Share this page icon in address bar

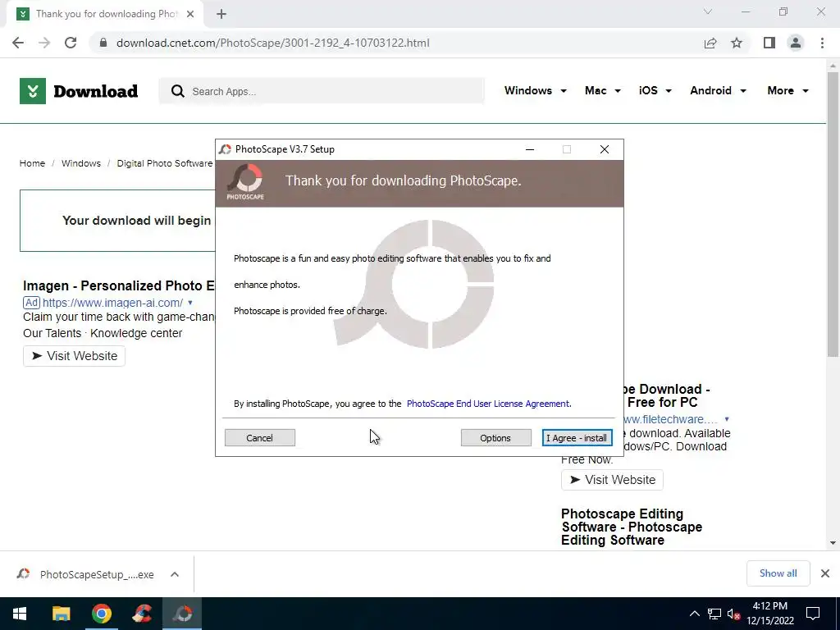(710, 43)
